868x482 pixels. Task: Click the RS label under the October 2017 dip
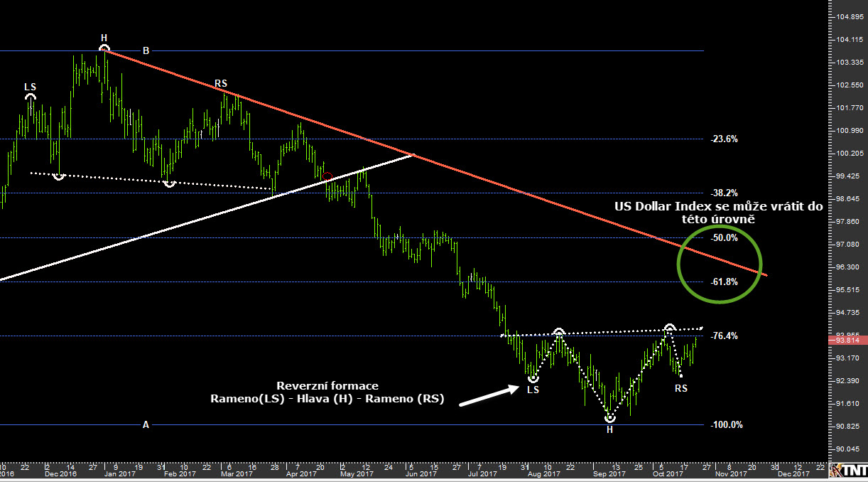(680, 389)
